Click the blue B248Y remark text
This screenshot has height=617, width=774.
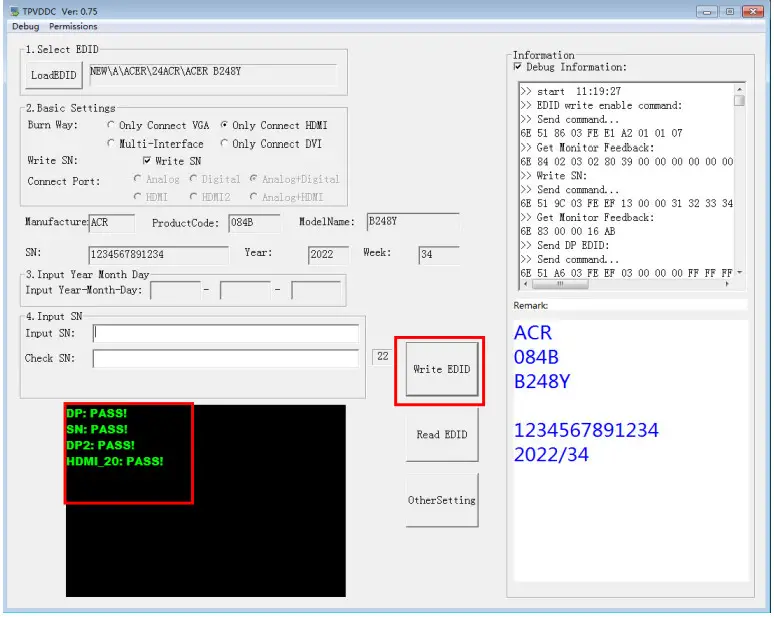tap(542, 382)
